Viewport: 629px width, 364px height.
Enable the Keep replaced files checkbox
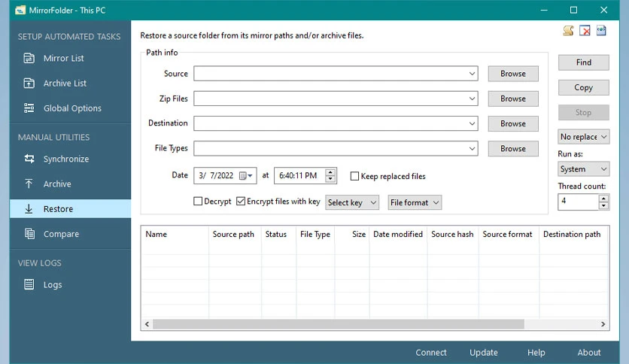[x=354, y=176]
